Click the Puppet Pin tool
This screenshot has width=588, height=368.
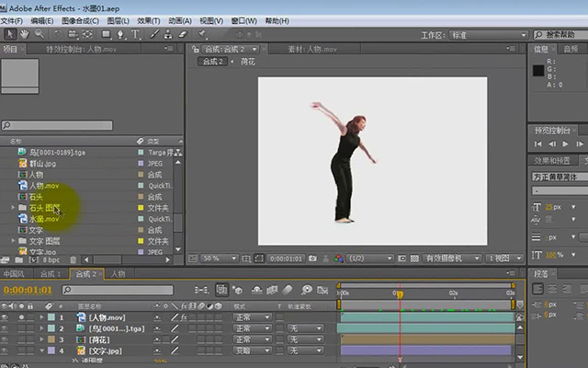point(202,35)
